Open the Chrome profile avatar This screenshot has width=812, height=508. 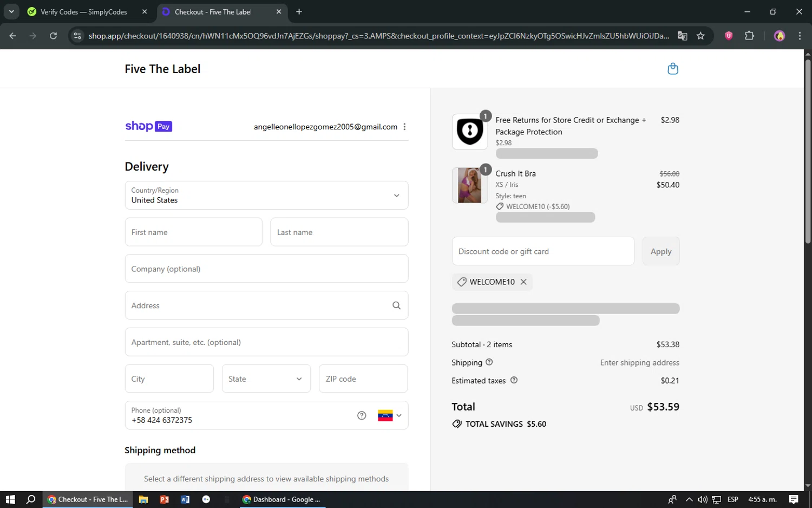point(780,36)
